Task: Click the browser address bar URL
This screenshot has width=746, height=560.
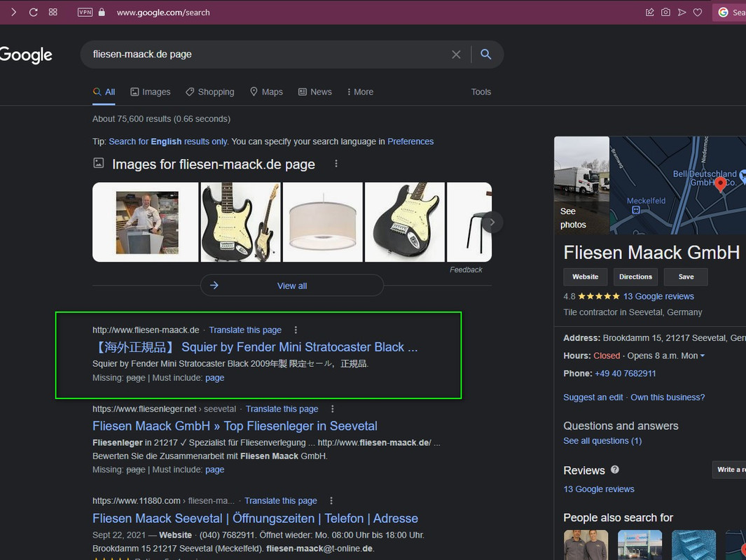Action: click(163, 13)
